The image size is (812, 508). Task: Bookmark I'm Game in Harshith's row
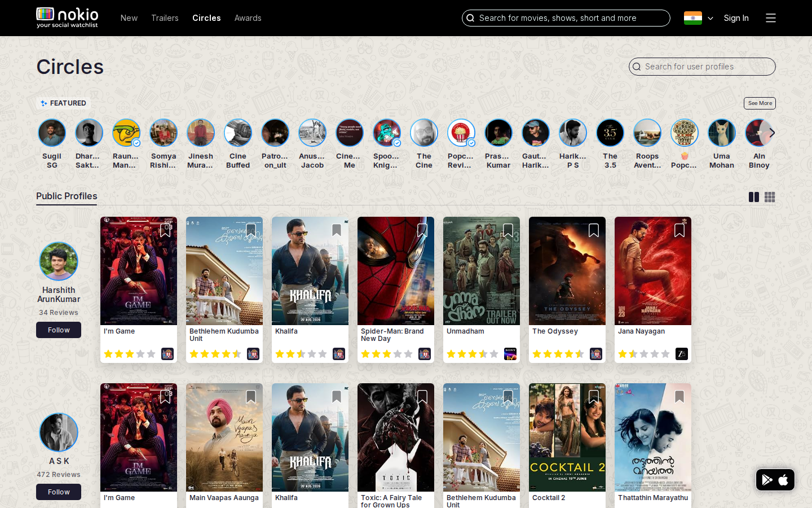(x=165, y=230)
